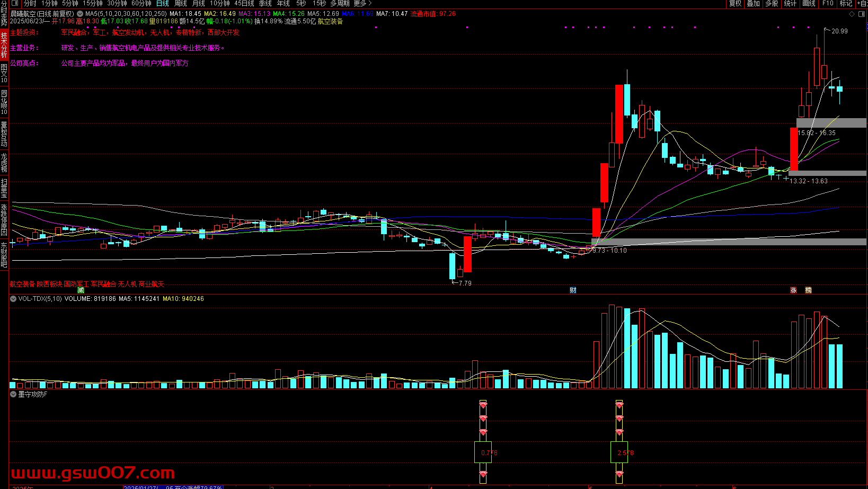Click the 复权 adjustment button
868x489 pixels.
(x=735, y=4)
